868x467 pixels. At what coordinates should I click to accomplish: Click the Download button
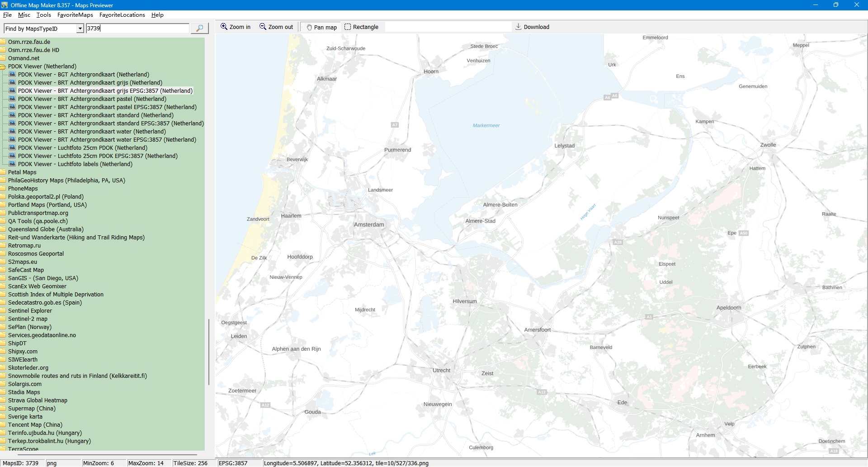pyautogui.click(x=532, y=27)
